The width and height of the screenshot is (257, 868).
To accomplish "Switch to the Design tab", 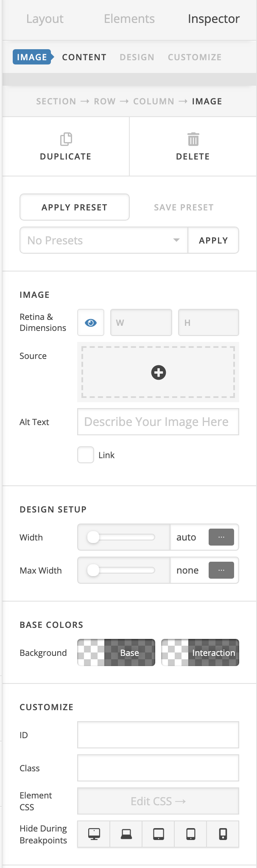I will click(x=137, y=57).
